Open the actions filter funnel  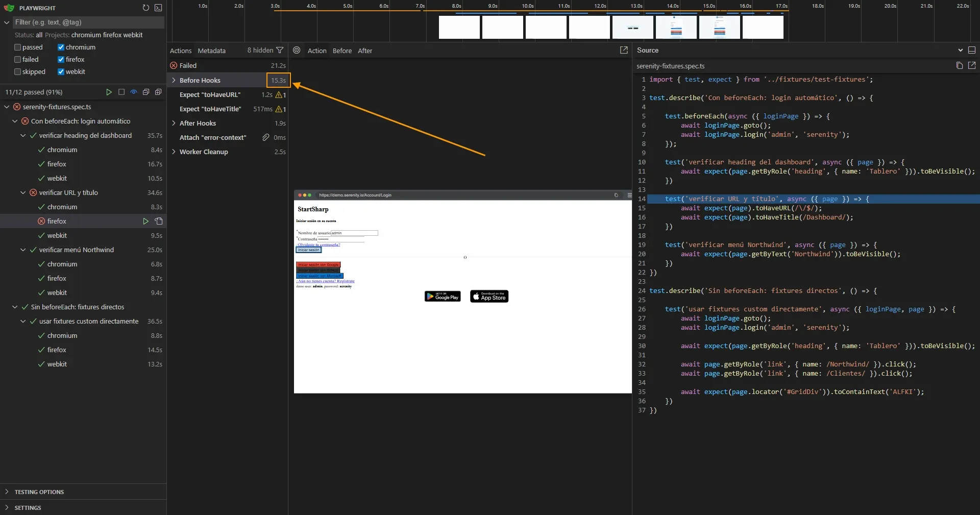click(x=281, y=51)
